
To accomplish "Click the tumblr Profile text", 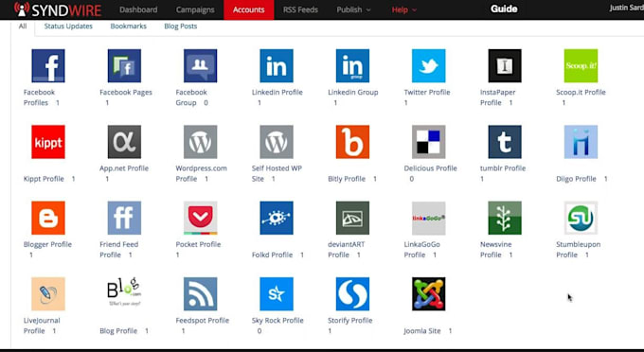I will coord(503,168).
